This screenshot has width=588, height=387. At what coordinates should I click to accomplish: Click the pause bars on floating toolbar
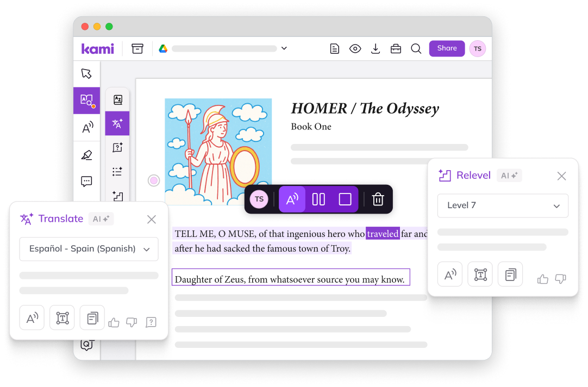pos(318,199)
